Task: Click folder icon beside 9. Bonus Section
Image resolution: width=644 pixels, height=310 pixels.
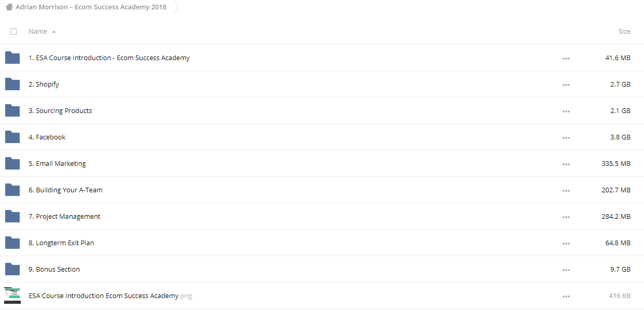Action: 12,269
